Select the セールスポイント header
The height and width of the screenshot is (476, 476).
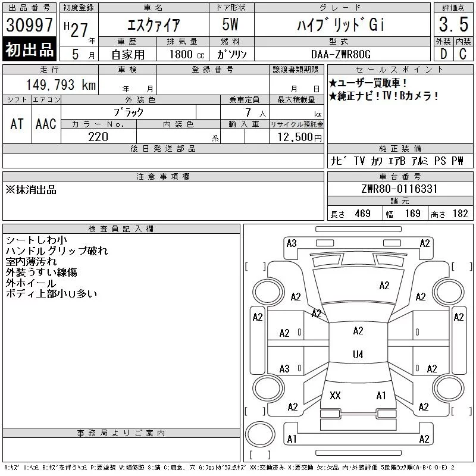tap(400, 70)
